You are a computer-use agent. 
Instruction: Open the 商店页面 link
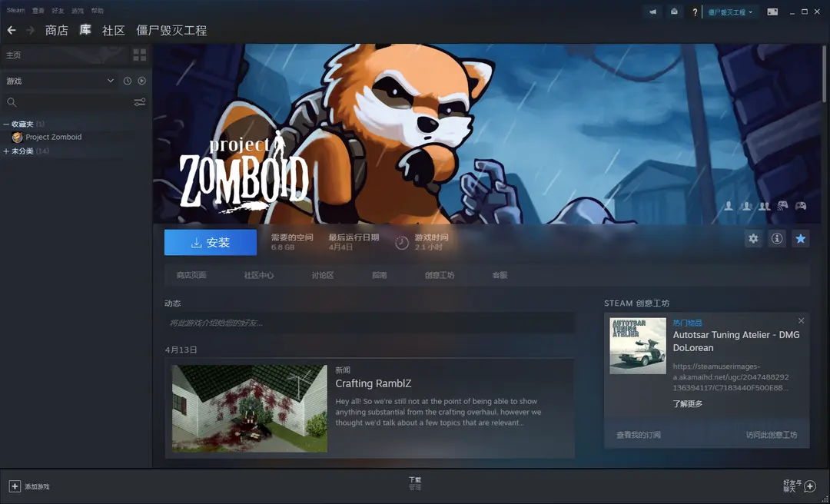(191, 275)
